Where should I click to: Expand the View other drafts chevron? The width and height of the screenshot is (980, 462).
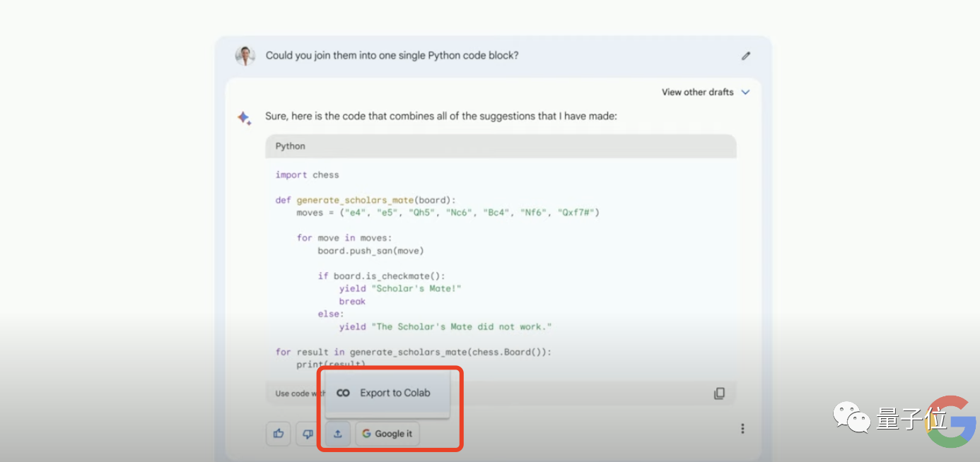[745, 93]
